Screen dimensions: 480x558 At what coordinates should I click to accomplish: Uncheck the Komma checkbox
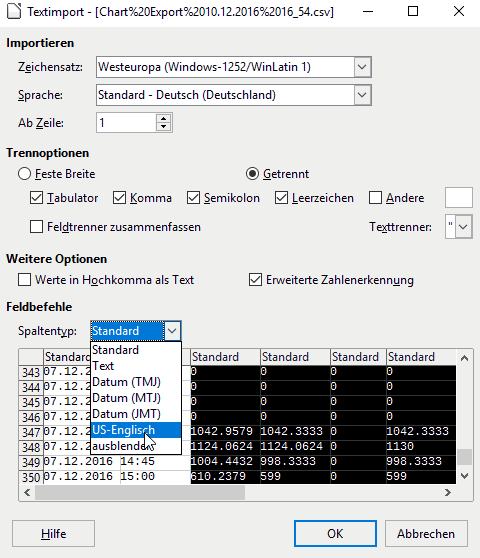pyautogui.click(x=119, y=198)
